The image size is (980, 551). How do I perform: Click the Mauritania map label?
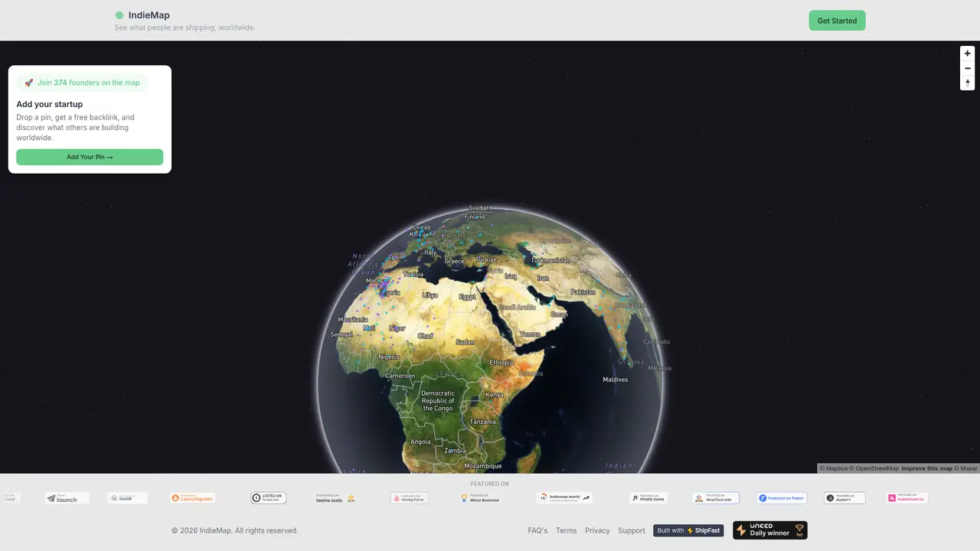point(353,319)
